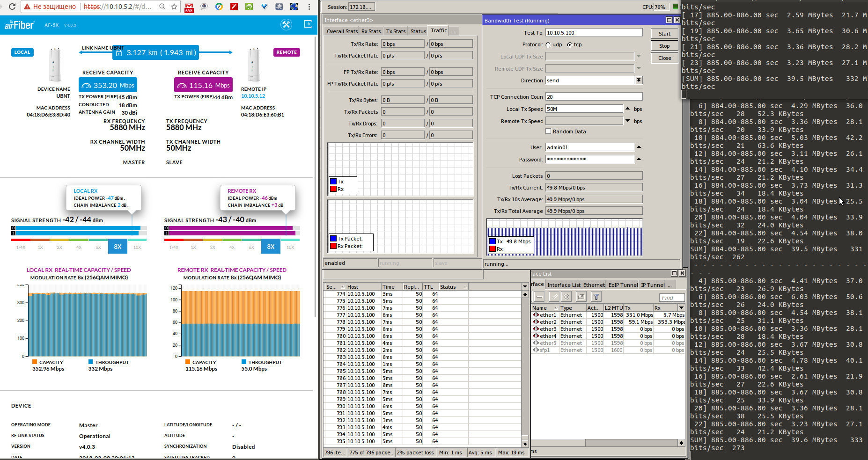The height and width of the screenshot is (460, 868).
Task: Collapse the Local Tx Speed field arrow
Action: tap(627, 109)
